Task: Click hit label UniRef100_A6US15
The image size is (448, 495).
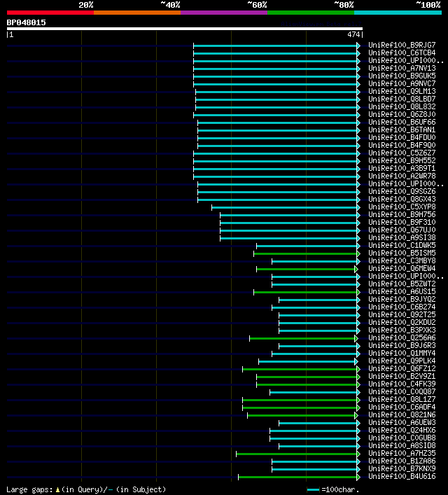Action: click(402, 291)
